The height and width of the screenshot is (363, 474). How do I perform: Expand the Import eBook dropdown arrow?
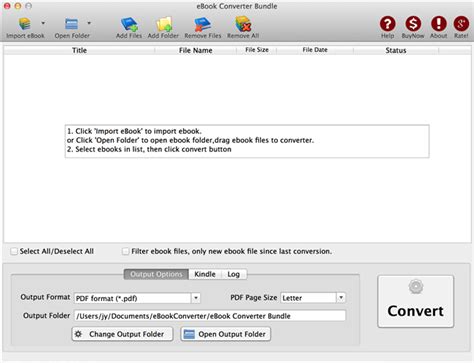click(43, 23)
